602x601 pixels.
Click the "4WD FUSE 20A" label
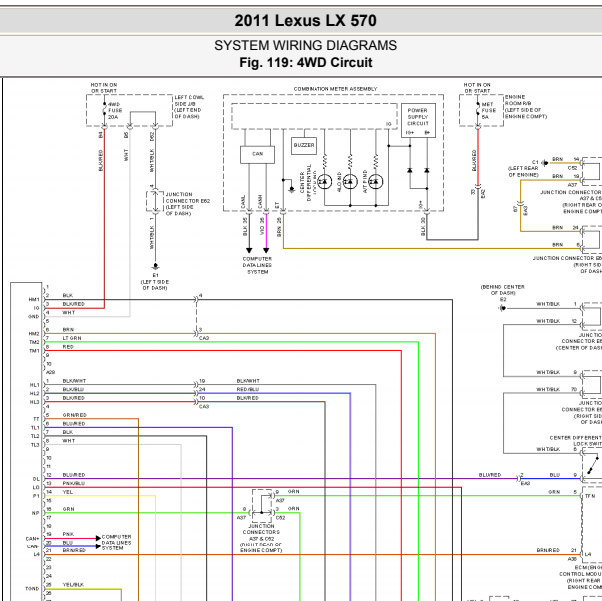(115, 111)
